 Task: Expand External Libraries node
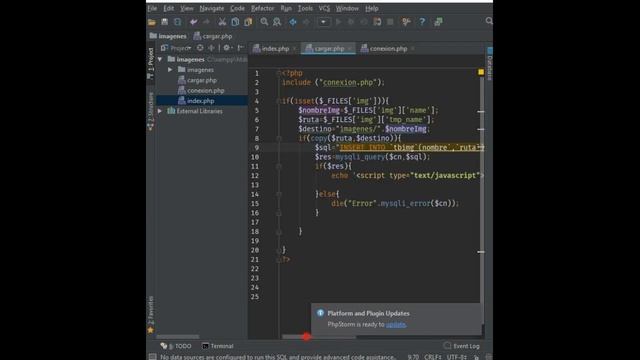pyautogui.click(x=160, y=111)
